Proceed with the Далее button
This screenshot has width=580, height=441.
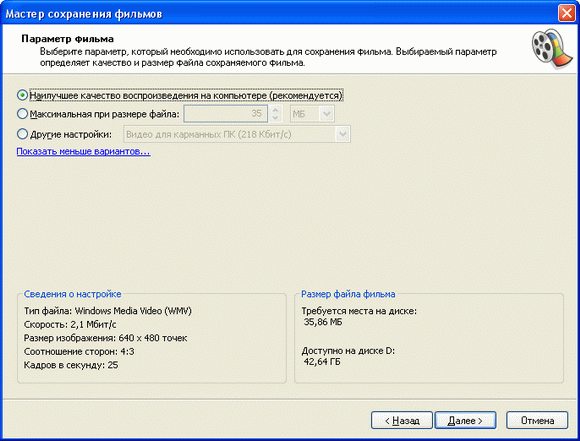point(465,420)
